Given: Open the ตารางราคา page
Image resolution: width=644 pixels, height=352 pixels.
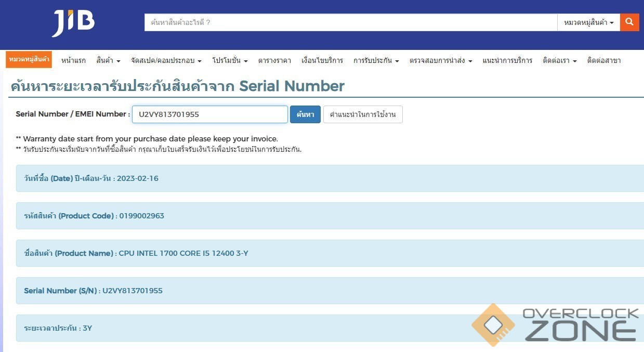Looking at the screenshot, I should coord(274,60).
